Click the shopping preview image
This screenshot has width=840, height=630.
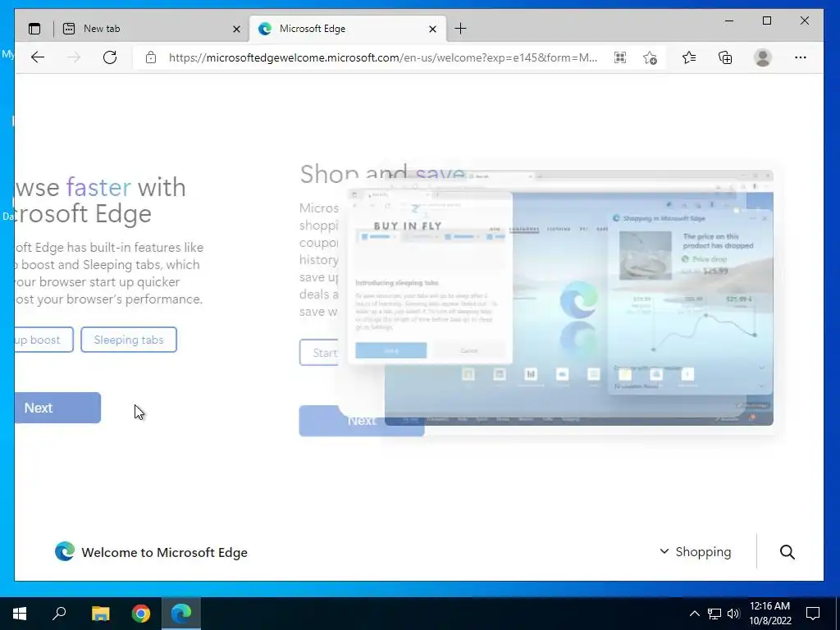pos(578,298)
